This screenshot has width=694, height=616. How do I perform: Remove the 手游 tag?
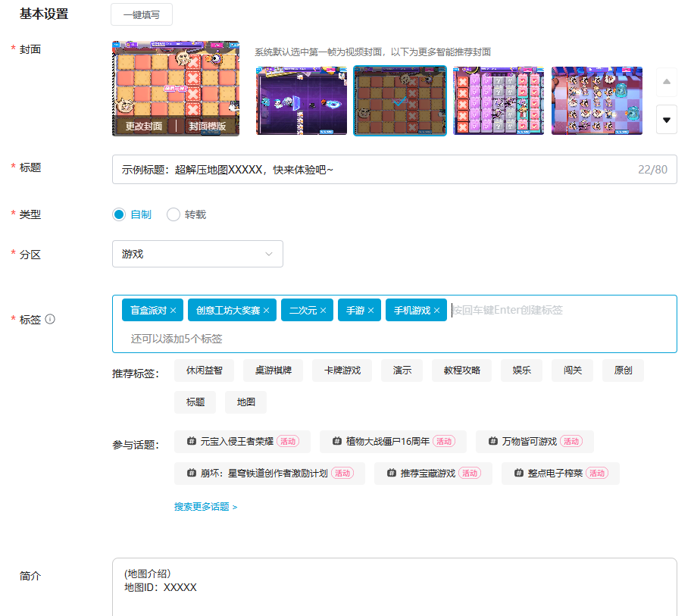371,311
